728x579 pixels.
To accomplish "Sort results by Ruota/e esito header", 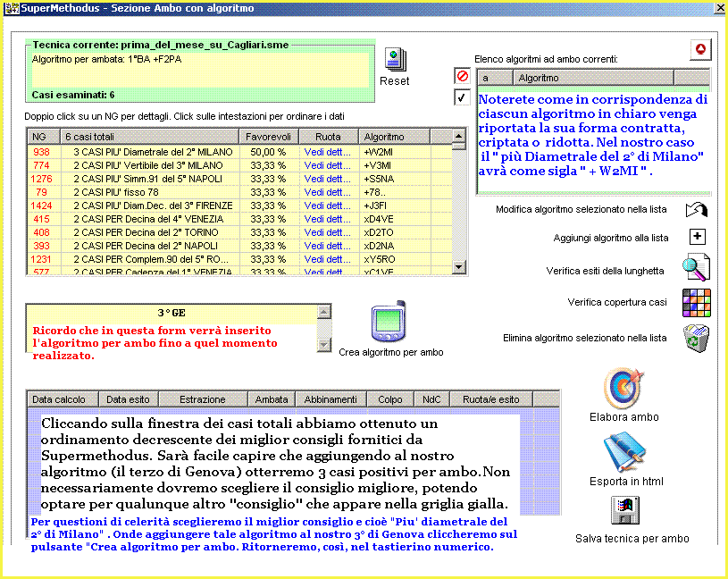I will 491,399.
